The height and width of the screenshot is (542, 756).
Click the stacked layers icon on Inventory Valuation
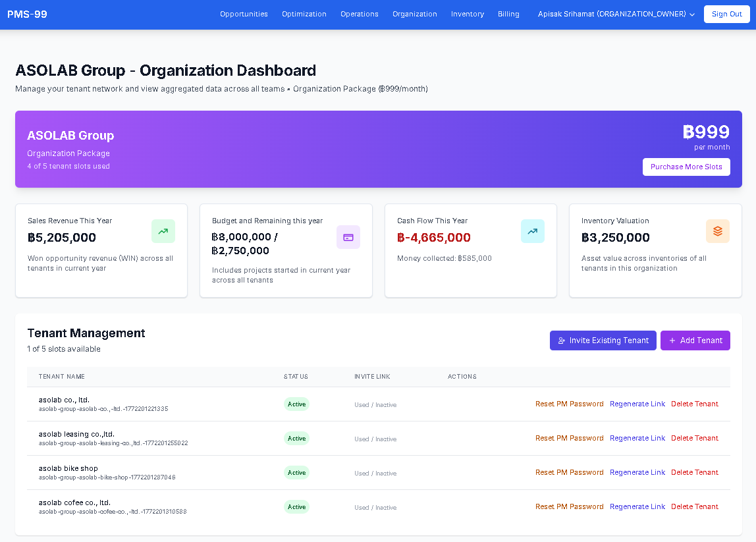click(x=718, y=231)
